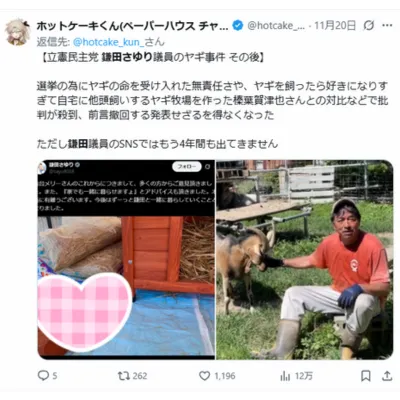Open the 11月20日 post timestamp
400x400 pixels.
tap(335, 26)
